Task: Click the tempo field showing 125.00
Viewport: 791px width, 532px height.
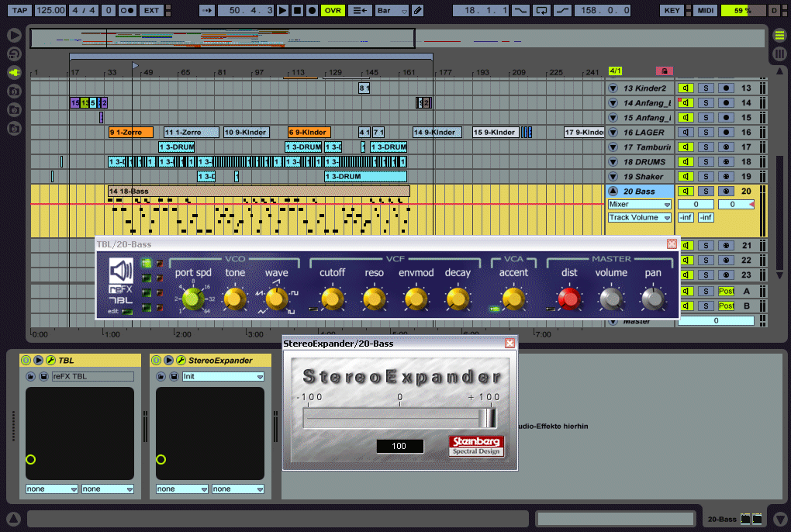Action: coord(50,10)
